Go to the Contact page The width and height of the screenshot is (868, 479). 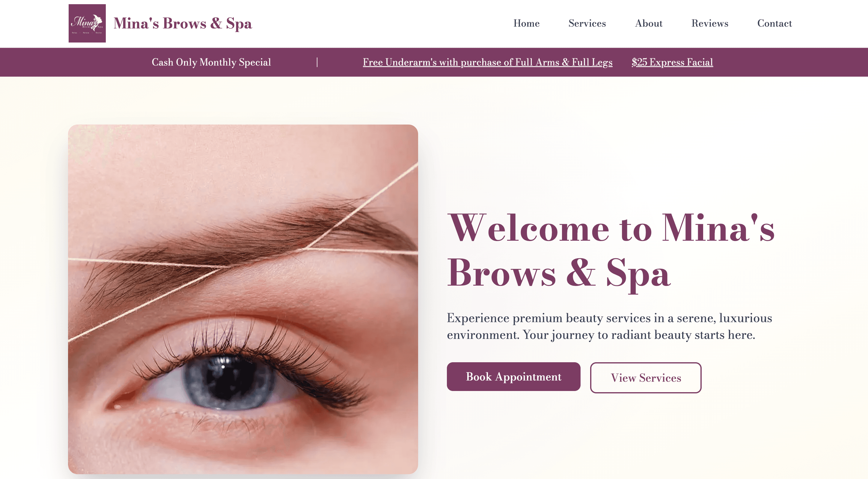coord(774,24)
